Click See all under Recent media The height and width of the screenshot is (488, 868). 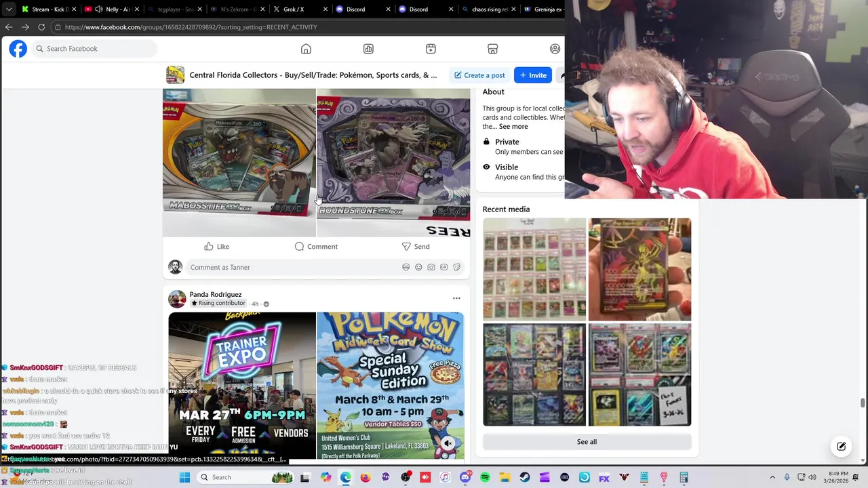coord(587,442)
